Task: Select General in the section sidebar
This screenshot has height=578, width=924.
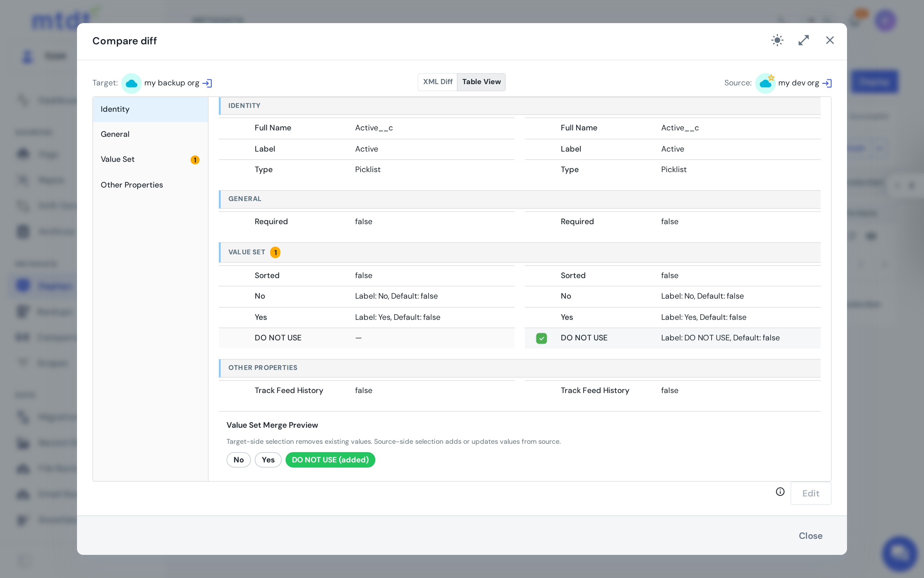Action: tap(150, 134)
